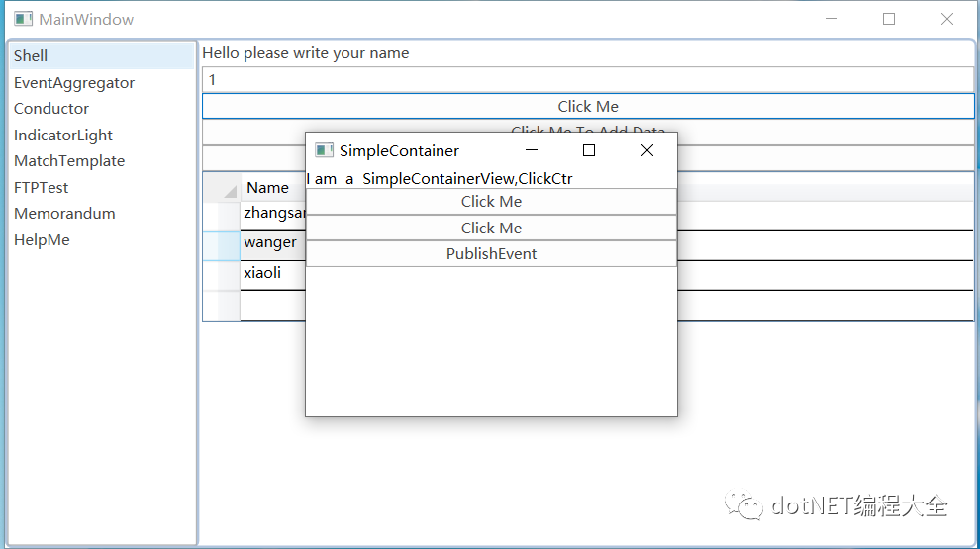Maximize the MainWindow window
Viewport: 980px width, 549px height.
click(889, 19)
